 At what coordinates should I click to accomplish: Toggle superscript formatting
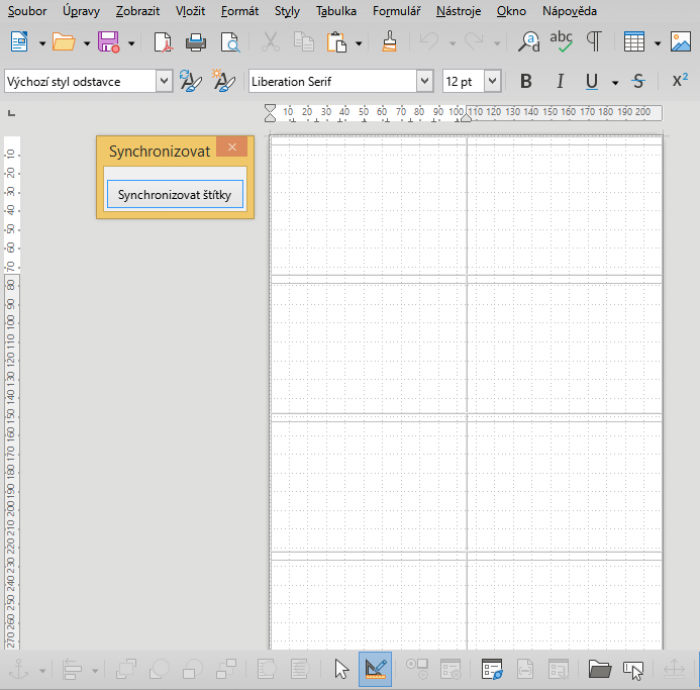(x=680, y=80)
